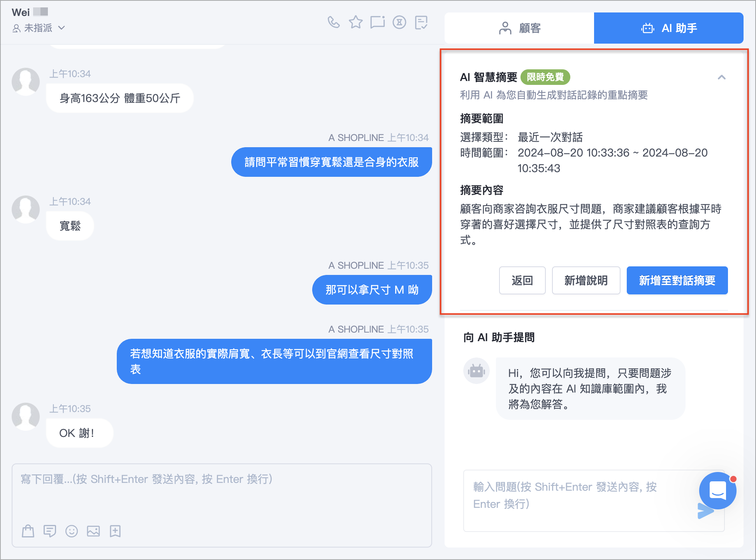Click the 返回 button
The image size is (756, 560).
click(522, 280)
